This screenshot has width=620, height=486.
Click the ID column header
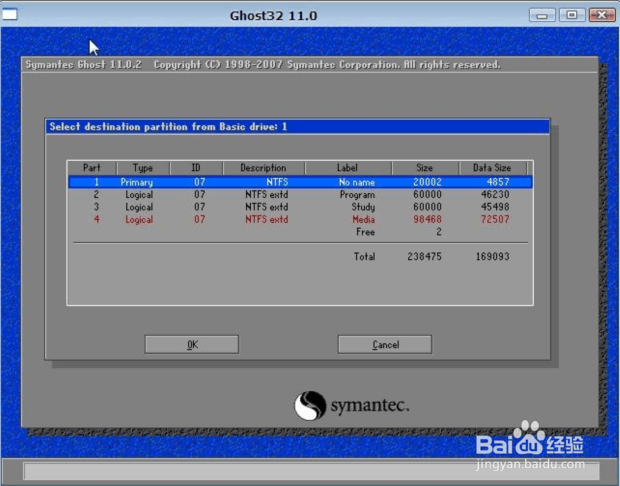[196, 168]
